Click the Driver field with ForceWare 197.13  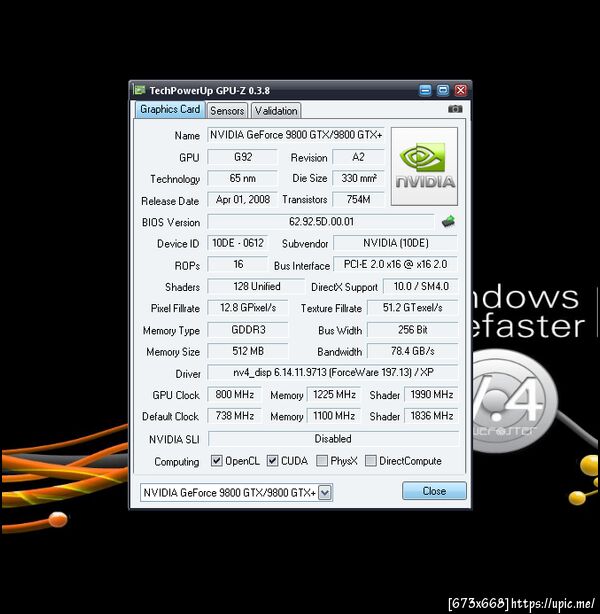point(333,372)
